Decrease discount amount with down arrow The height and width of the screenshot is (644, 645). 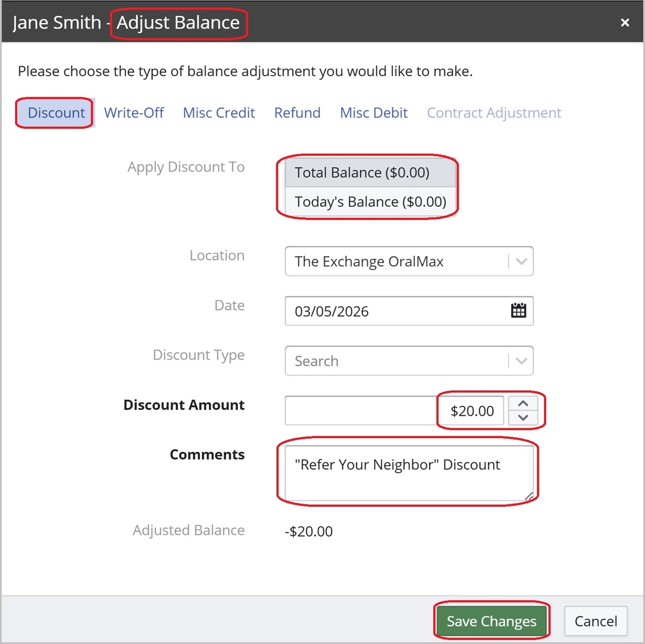pyautogui.click(x=523, y=418)
